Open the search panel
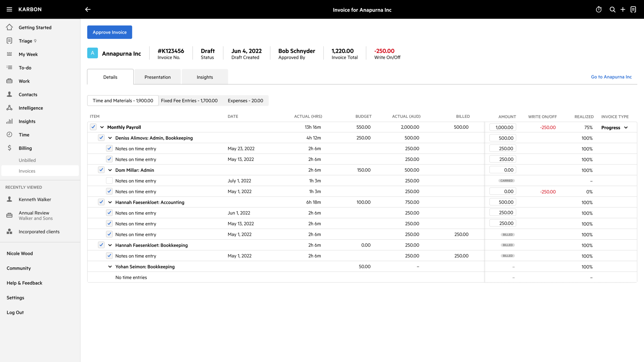The height and width of the screenshot is (362, 644). [x=612, y=9]
